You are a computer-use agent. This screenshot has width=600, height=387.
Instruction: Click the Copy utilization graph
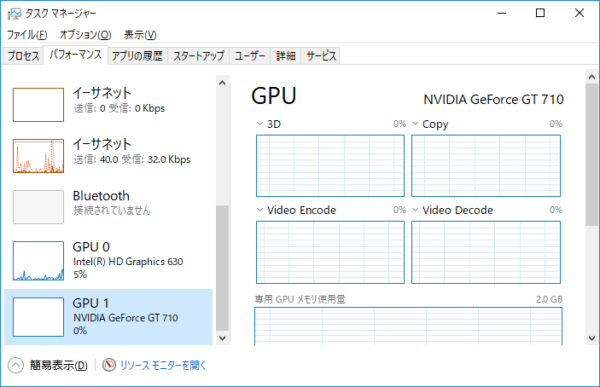pyautogui.click(x=486, y=166)
